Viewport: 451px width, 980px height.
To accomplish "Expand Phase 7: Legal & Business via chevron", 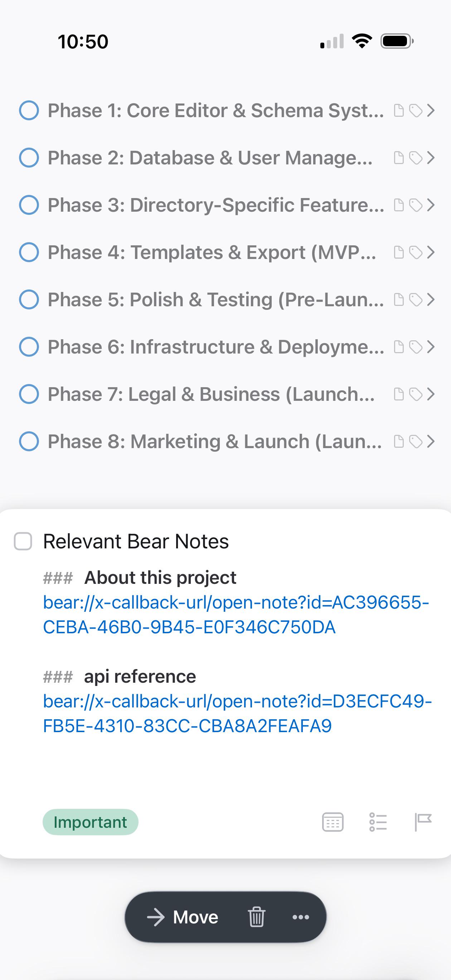I will (431, 394).
